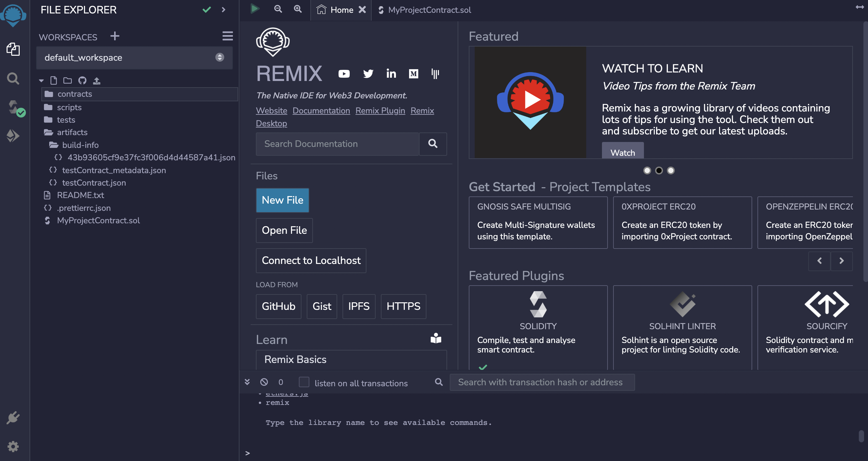Viewport: 868px width, 461px height.
Task: Toggle the editor width arrows icon at top right
Action: click(x=859, y=7)
